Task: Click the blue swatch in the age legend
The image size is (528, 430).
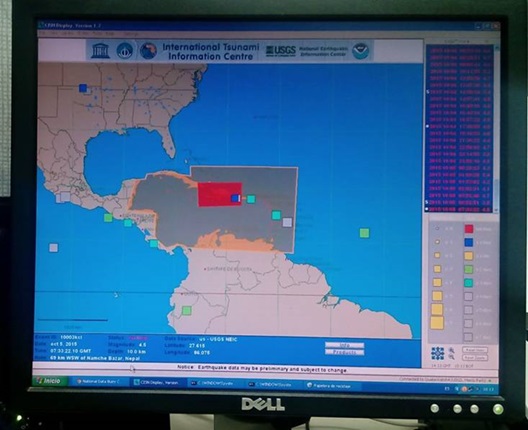Action: [469, 242]
